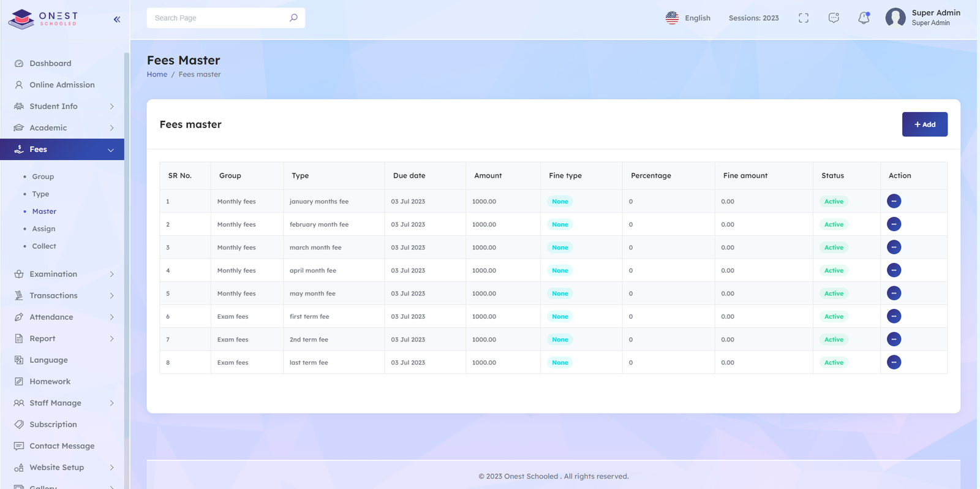Expand the Examination submenu chevron
980x489 pixels.
click(111, 274)
